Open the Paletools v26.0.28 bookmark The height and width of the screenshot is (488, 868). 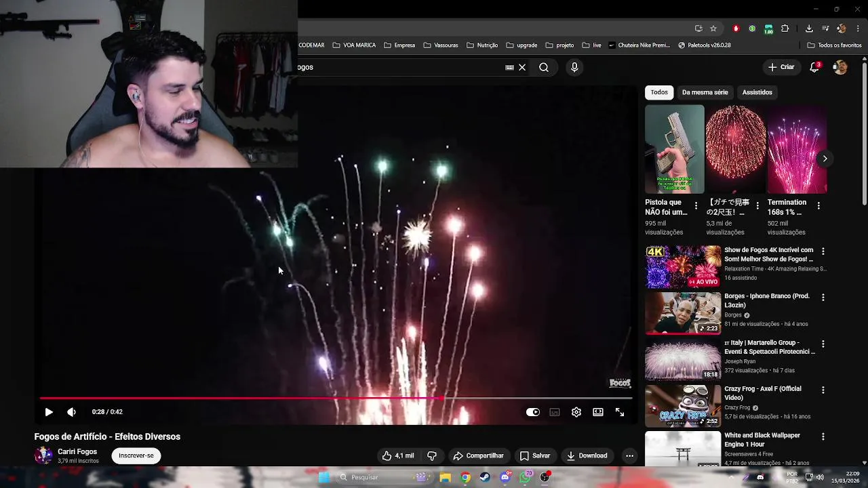pos(704,45)
